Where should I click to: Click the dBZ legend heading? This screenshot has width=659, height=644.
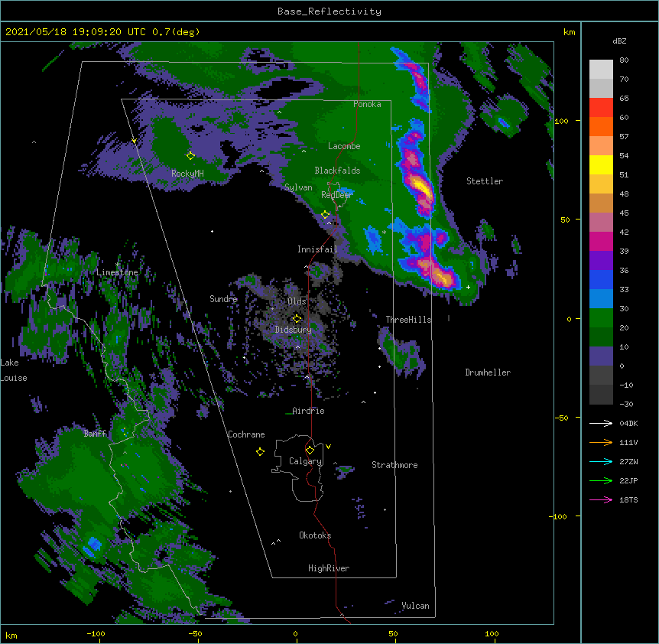pyautogui.click(x=619, y=41)
